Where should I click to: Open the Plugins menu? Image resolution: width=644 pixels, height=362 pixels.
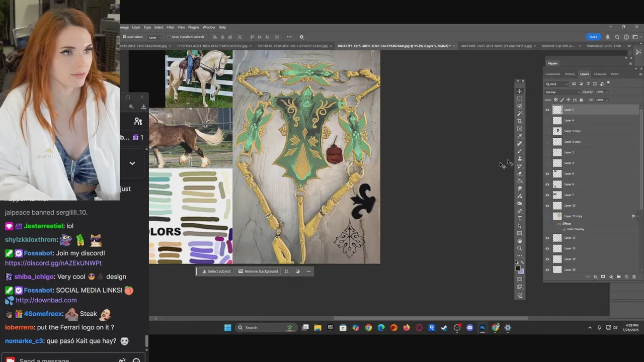[x=194, y=27]
